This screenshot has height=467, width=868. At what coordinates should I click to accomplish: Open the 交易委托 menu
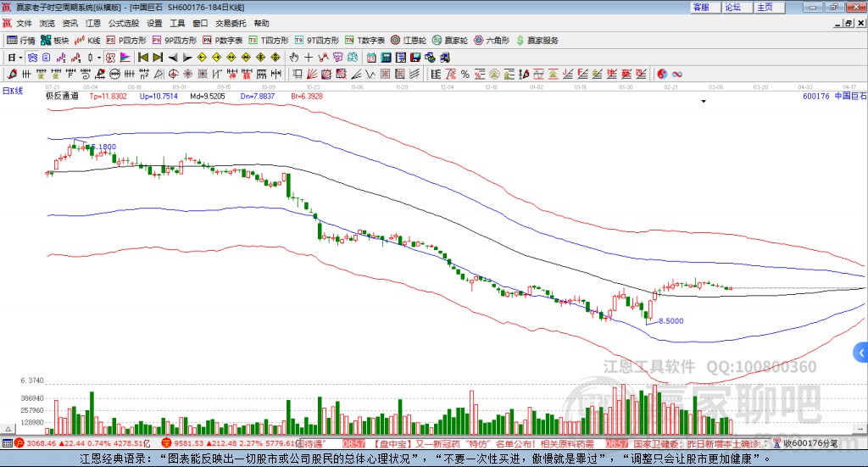point(231,23)
